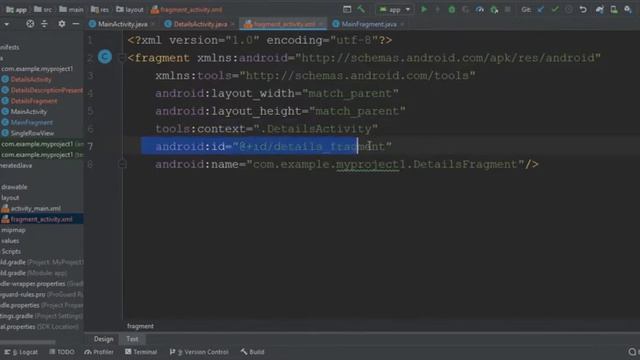Attach debugger to Android process icon

pos(494,9)
